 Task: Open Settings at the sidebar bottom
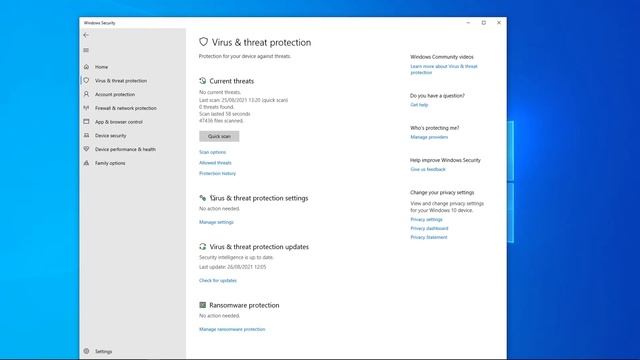103,351
